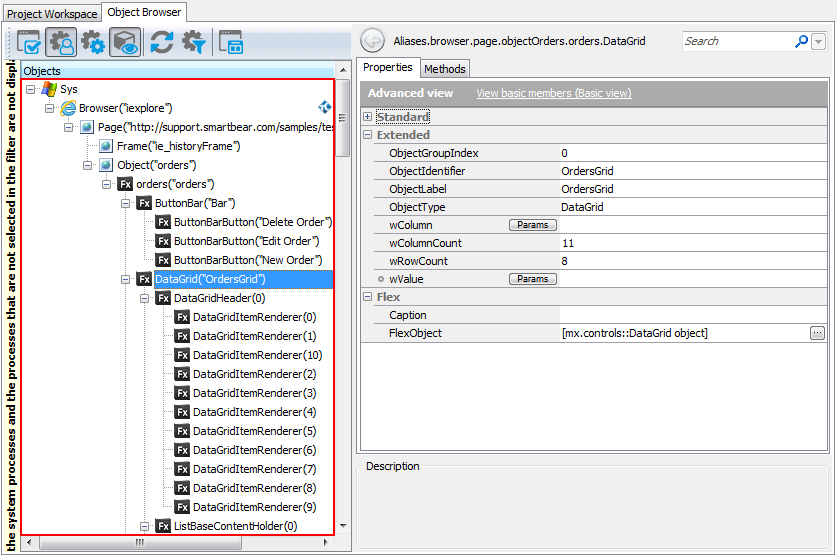Switch to the Methods tab
Image resolution: width=837 pixels, height=557 pixels.
[444, 69]
